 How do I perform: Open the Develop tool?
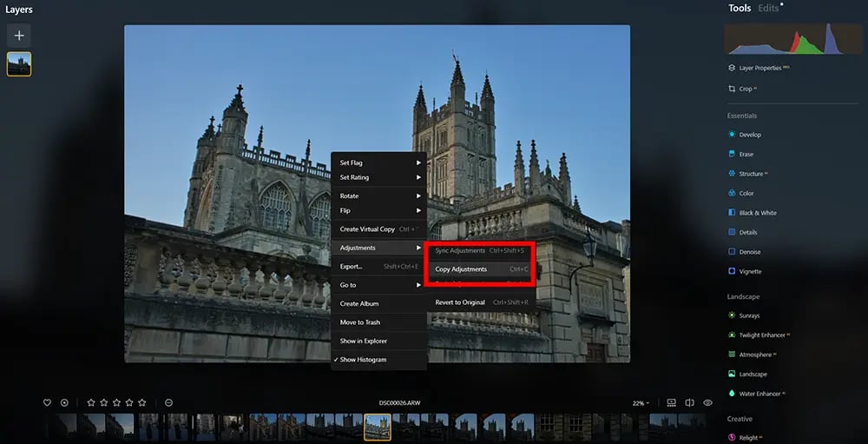(x=745, y=135)
